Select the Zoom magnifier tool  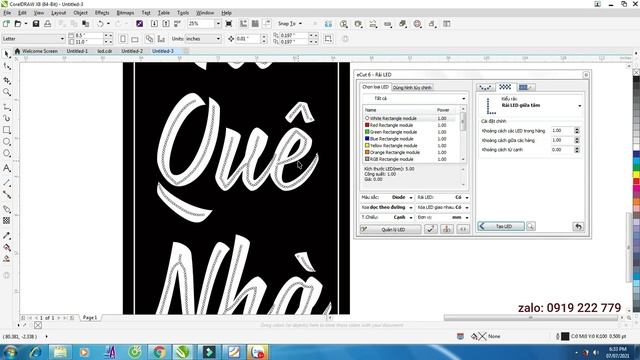[7, 92]
